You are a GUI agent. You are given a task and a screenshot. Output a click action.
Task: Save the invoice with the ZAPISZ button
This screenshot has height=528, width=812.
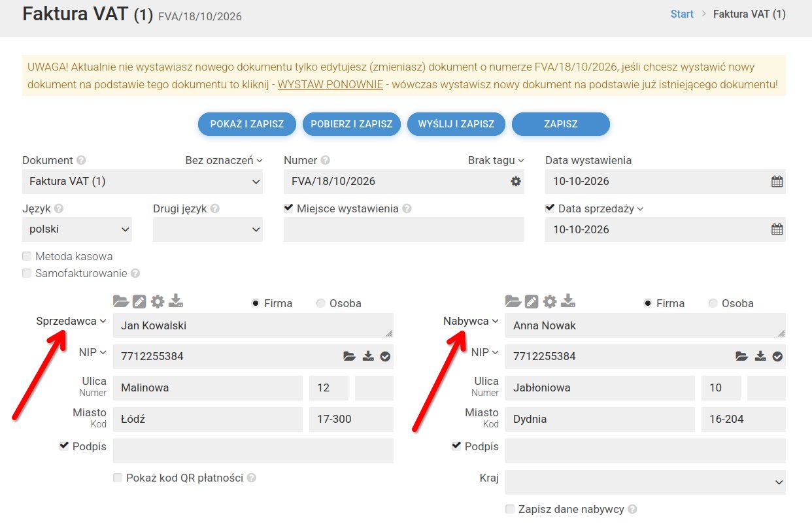point(561,124)
